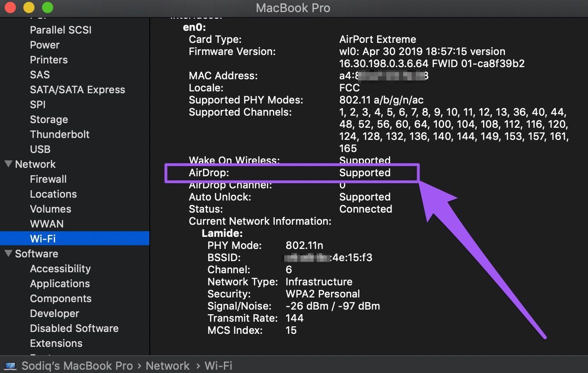
Task: Click the Supported Channels label
Action: click(x=240, y=112)
